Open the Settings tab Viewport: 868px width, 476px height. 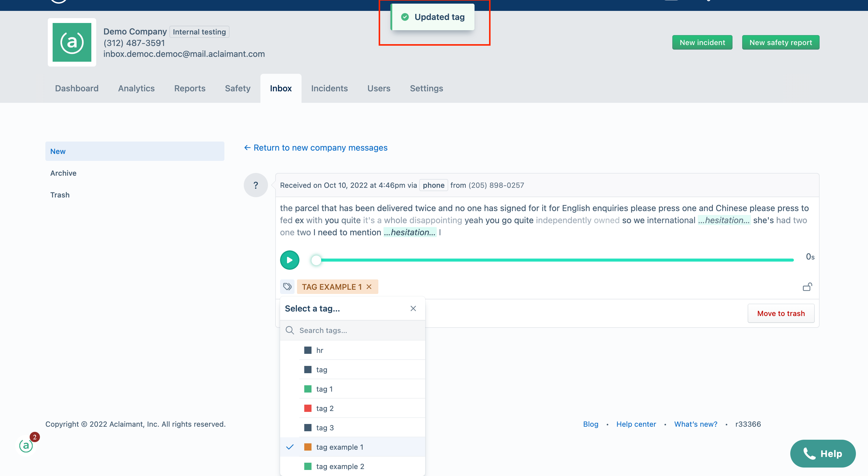426,88
